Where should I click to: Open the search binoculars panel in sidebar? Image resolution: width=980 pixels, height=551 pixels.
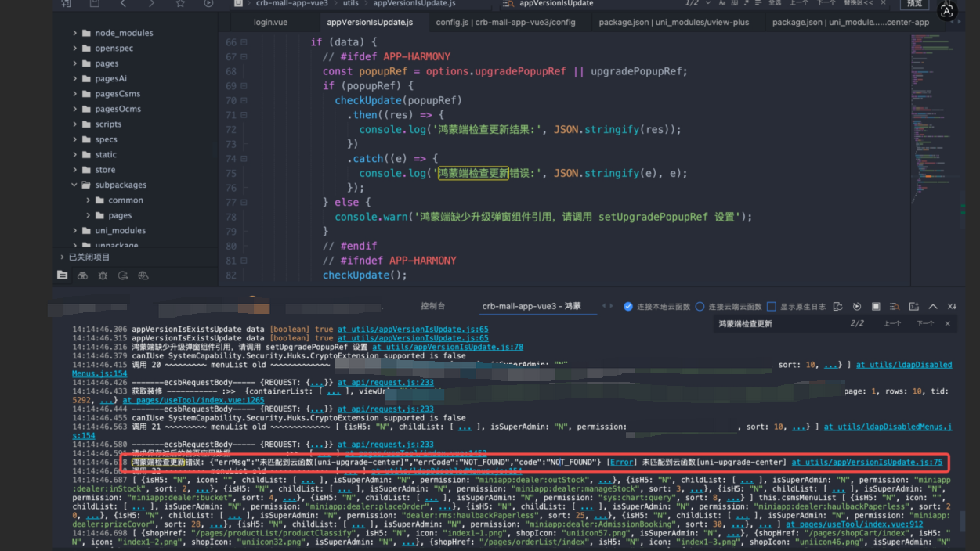click(x=82, y=275)
